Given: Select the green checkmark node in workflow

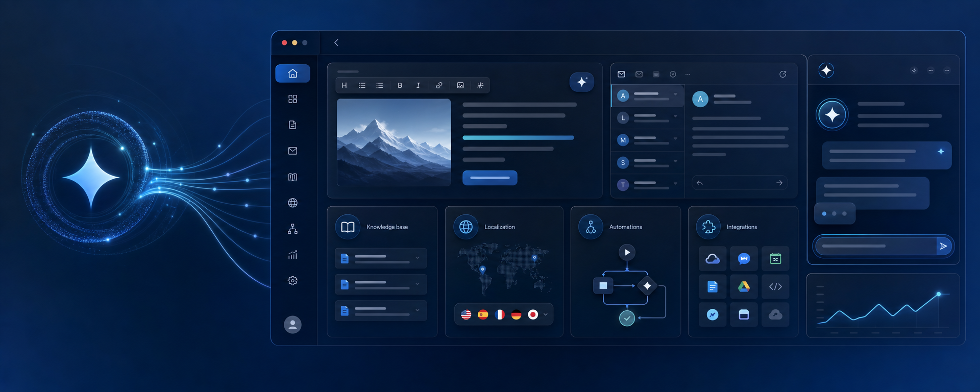Looking at the screenshot, I should 627,318.
